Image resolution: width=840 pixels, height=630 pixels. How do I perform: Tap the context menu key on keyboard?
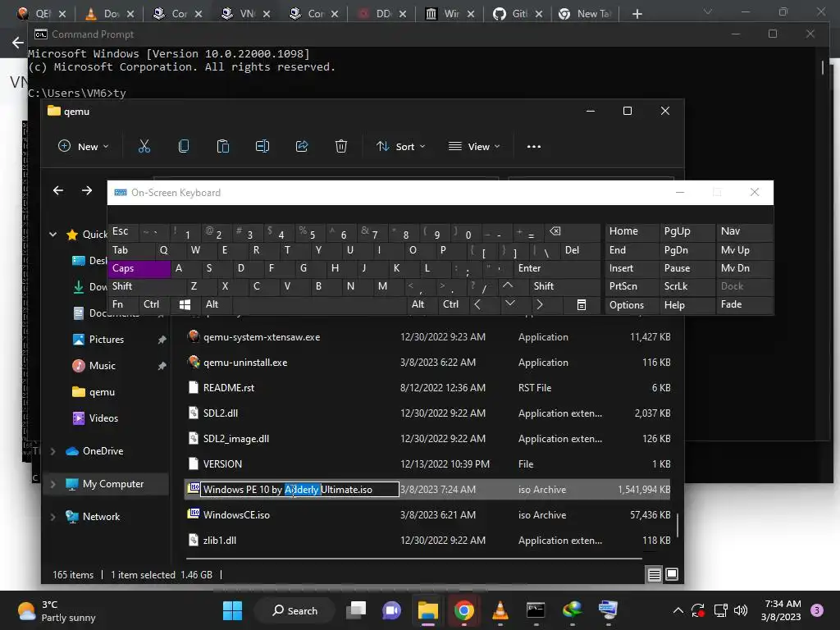coord(582,305)
